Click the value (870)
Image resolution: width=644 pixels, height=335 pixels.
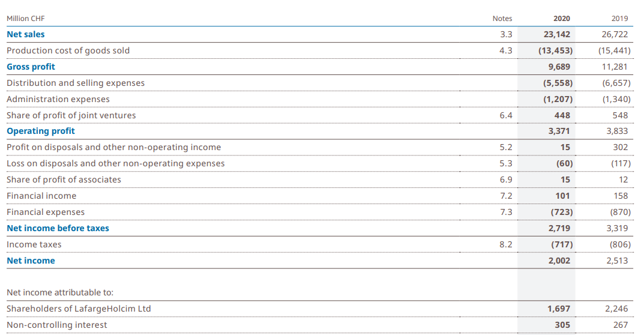620,212
